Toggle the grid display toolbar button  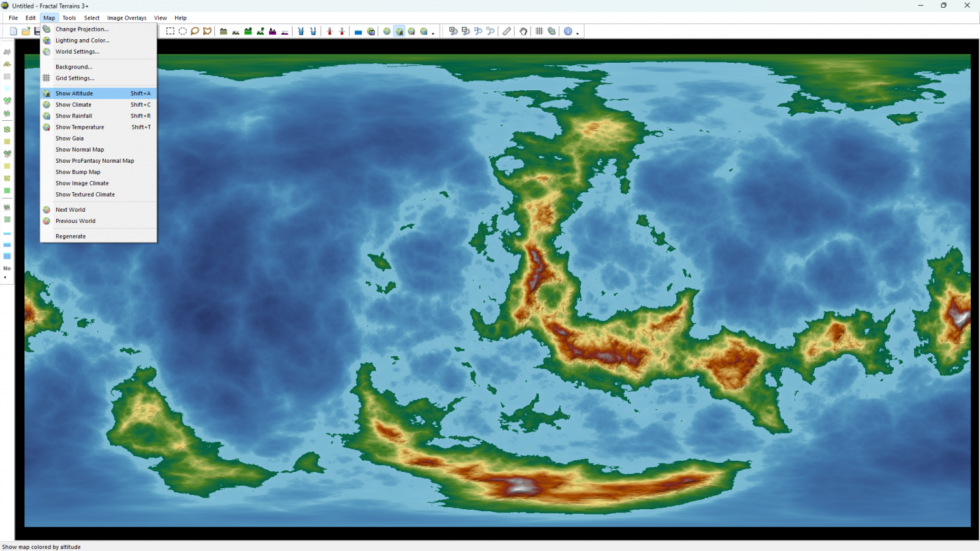(539, 31)
